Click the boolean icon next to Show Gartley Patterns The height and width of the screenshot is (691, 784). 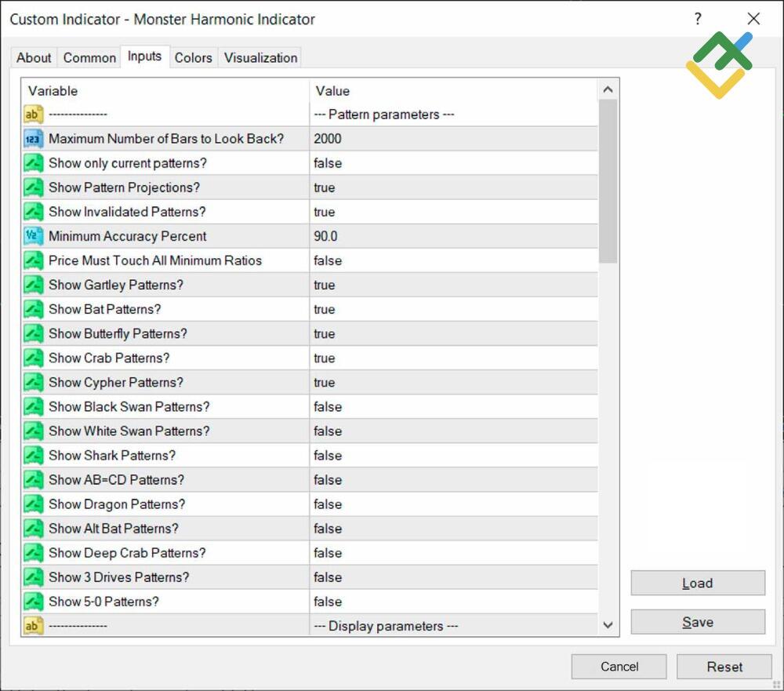click(x=33, y=285)
